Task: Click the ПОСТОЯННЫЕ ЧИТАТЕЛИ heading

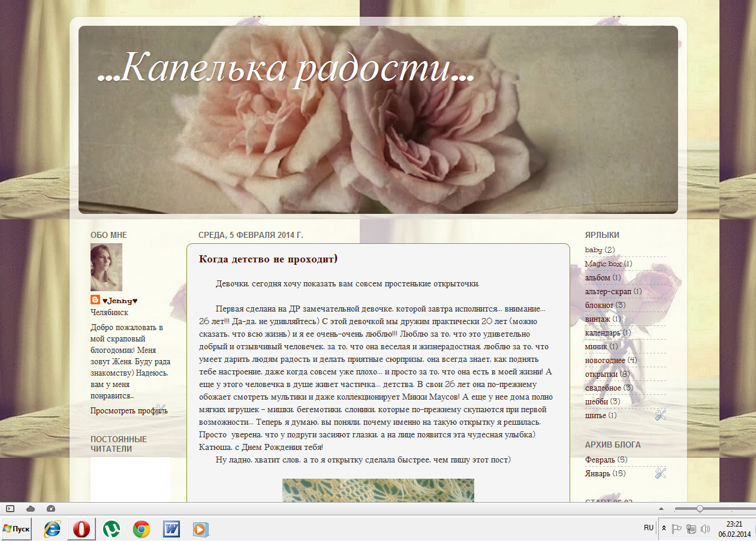Action: click(119, 444)
